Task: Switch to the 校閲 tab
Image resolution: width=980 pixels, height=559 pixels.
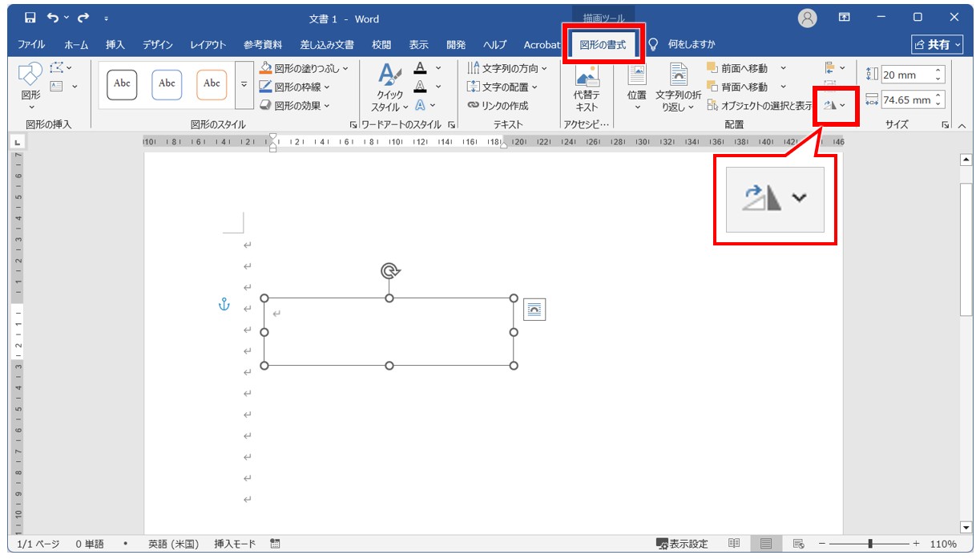Action: click(381, 45)
